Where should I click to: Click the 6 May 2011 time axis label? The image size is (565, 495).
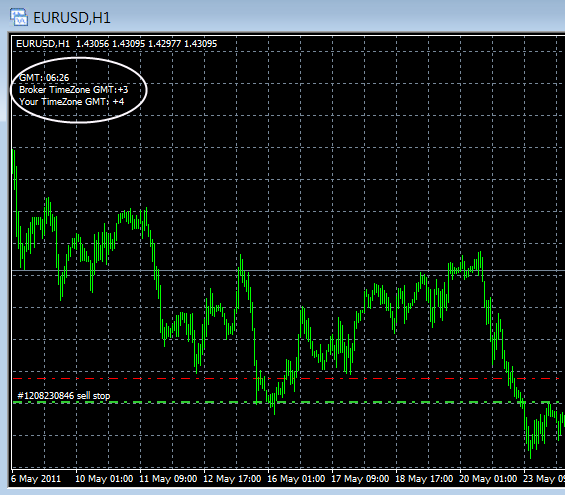point(36,479)
